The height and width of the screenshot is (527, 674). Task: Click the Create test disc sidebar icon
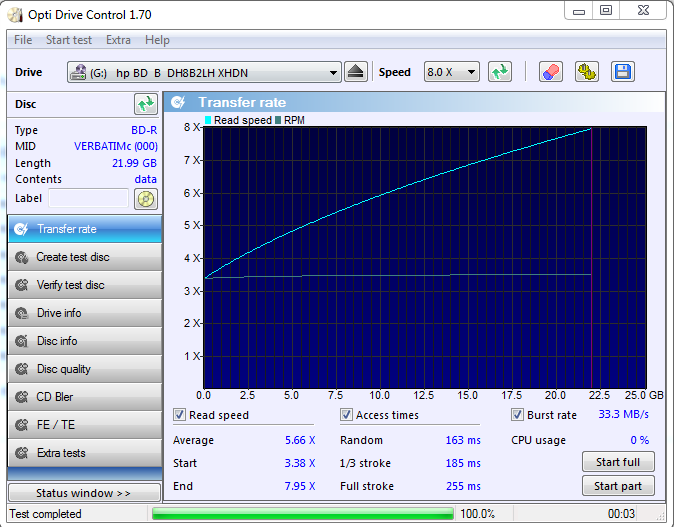(x=21, y=257)
